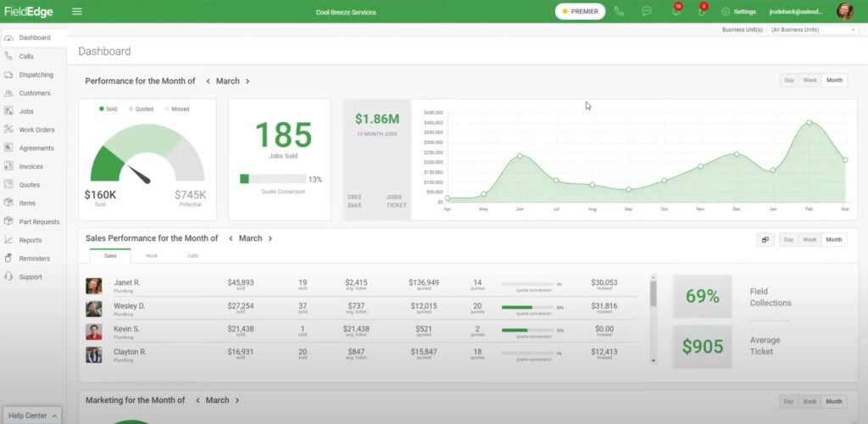Select Day view in Performance section

pyautogui.click(x=789, y=81)
